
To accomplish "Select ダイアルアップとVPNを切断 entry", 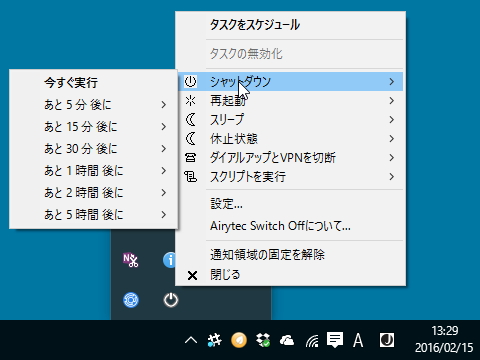I will coord(290,157).
